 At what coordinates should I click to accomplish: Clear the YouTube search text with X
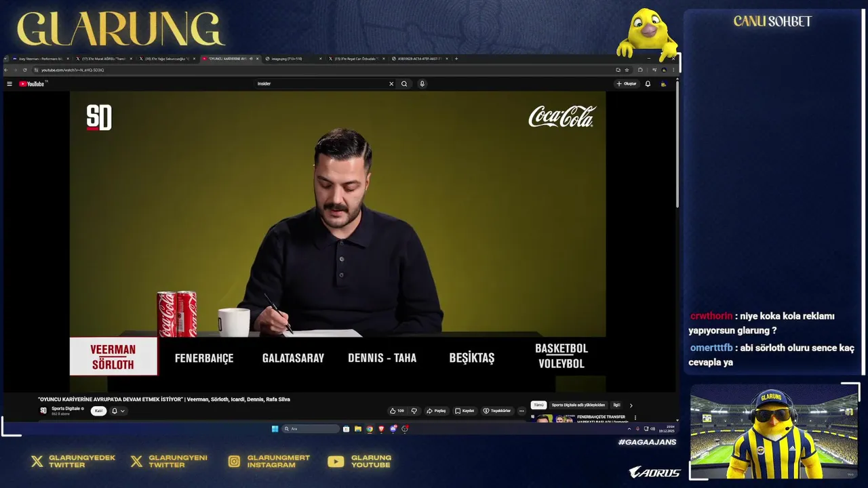[391, 84]
